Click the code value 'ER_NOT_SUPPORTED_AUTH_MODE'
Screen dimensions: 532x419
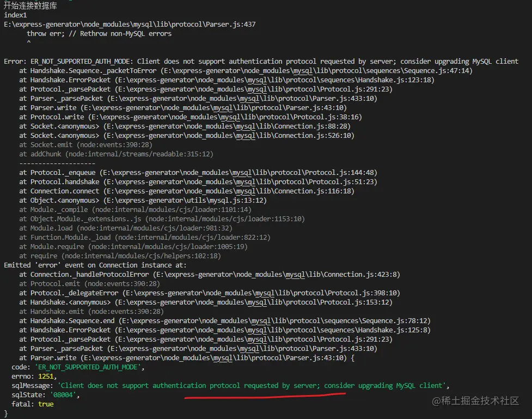88,367
